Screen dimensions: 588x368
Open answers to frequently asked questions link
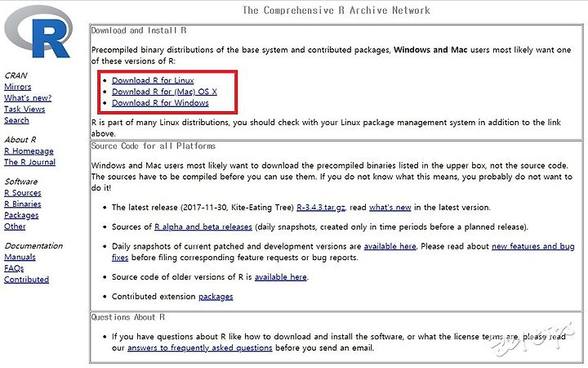click(200, 348)
